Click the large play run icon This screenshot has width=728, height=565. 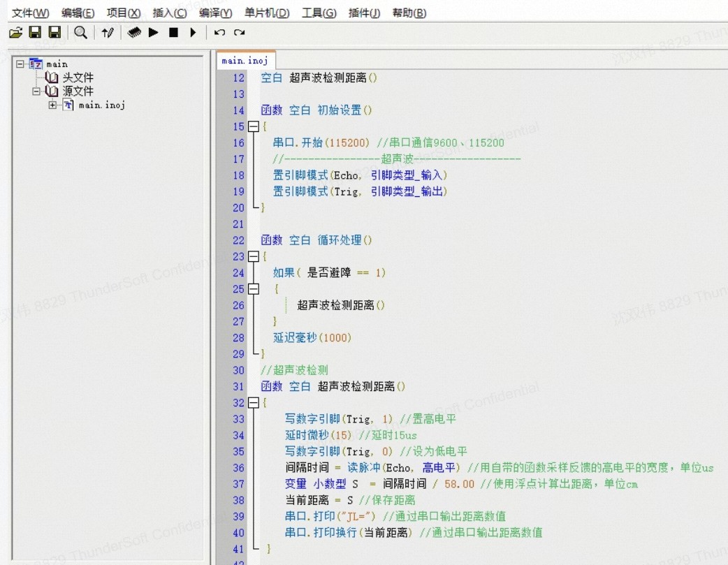(x=154, y=32)
